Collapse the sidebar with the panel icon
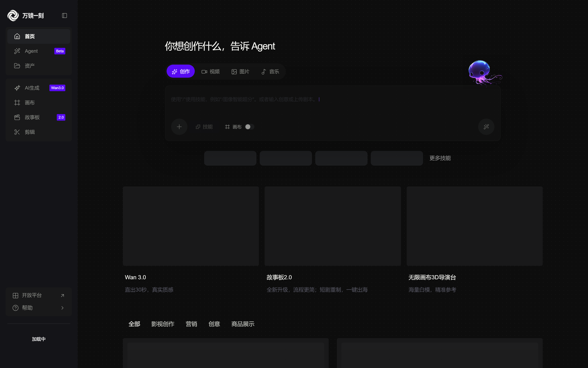Viewport: 588px width, 368px height. (64, 16)
